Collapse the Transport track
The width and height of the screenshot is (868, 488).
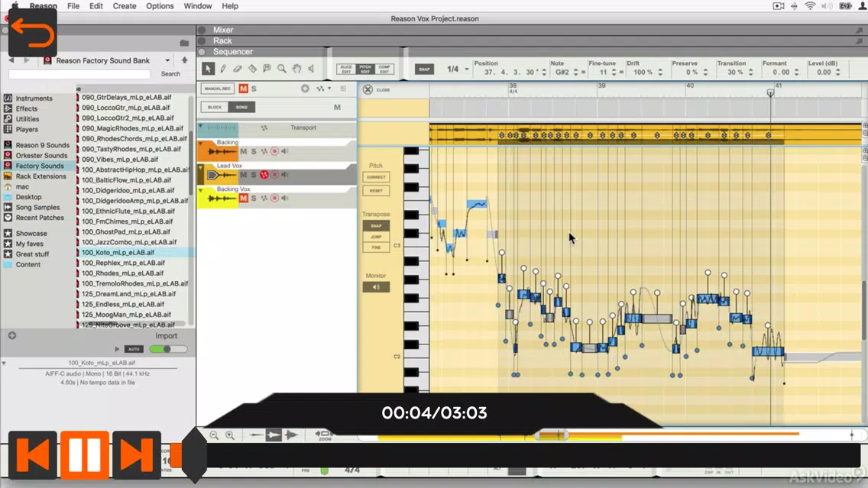pos(201,127)
